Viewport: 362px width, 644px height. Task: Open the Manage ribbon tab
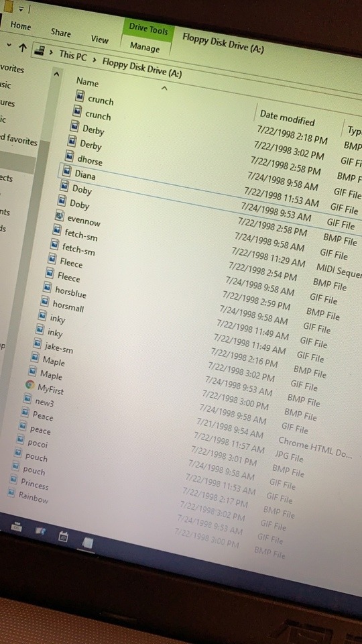point(145,47)
